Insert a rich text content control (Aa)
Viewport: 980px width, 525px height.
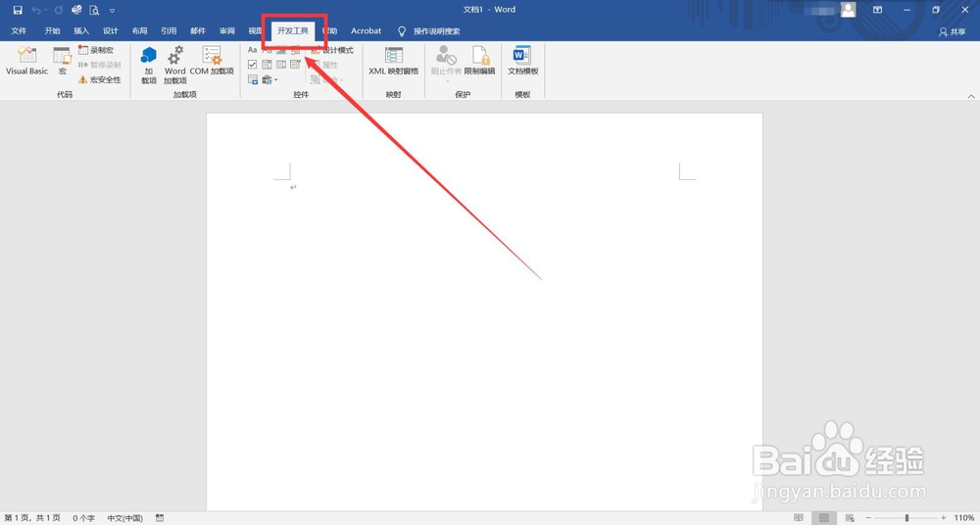click(x=253, y=50)
